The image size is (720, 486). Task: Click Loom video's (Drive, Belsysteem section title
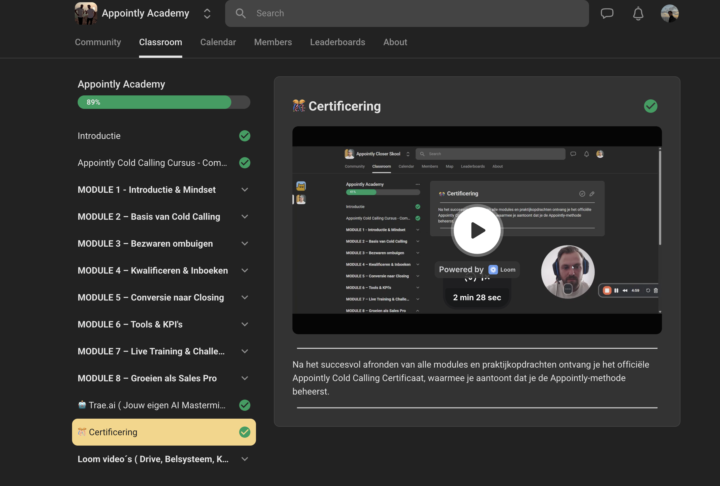point(153,459)
